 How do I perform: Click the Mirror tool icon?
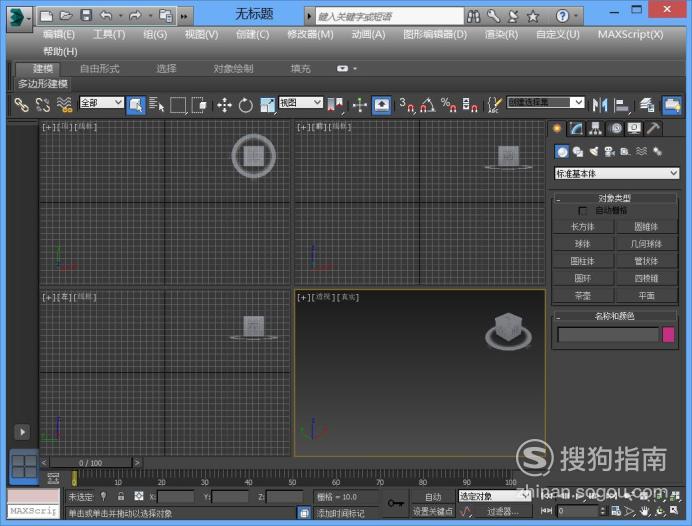click(600, 105)
